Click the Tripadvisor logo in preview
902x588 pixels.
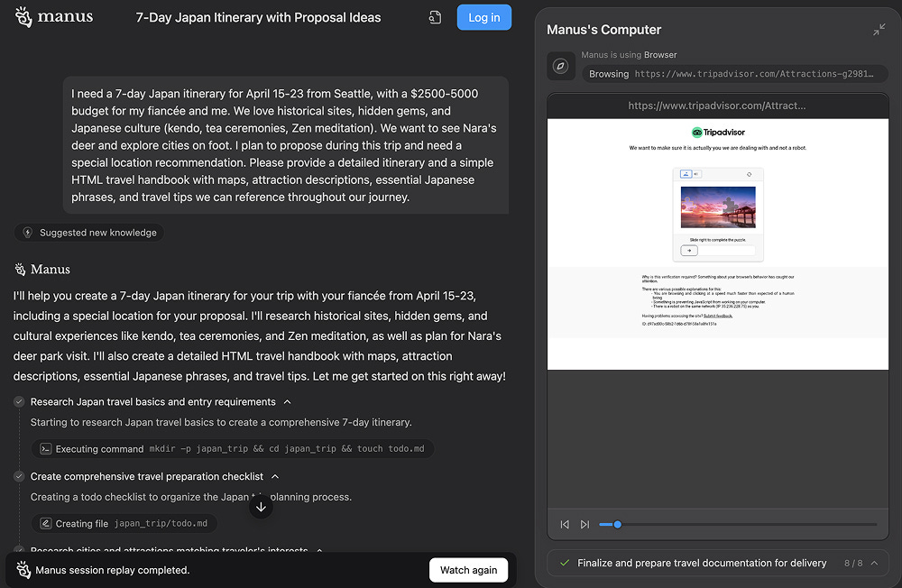718,133
